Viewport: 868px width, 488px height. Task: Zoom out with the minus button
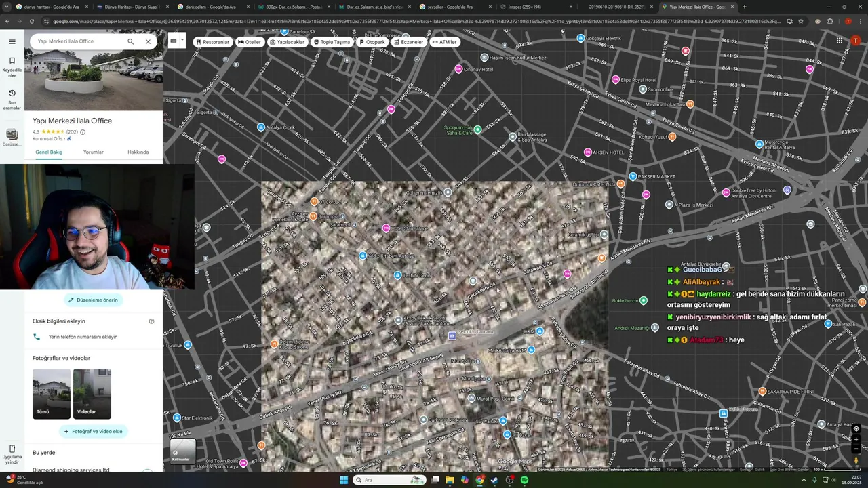click(856, 449)
